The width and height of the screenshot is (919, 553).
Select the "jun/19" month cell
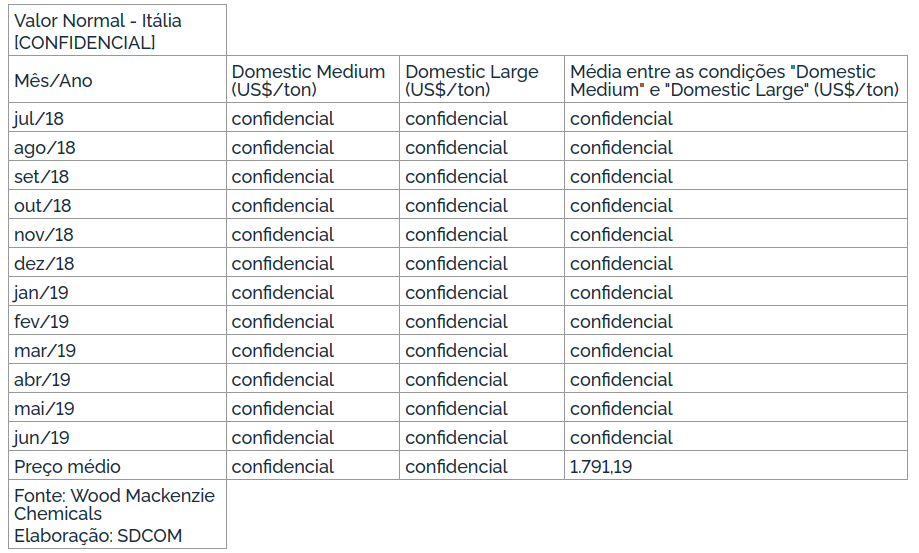click(41, 438)
